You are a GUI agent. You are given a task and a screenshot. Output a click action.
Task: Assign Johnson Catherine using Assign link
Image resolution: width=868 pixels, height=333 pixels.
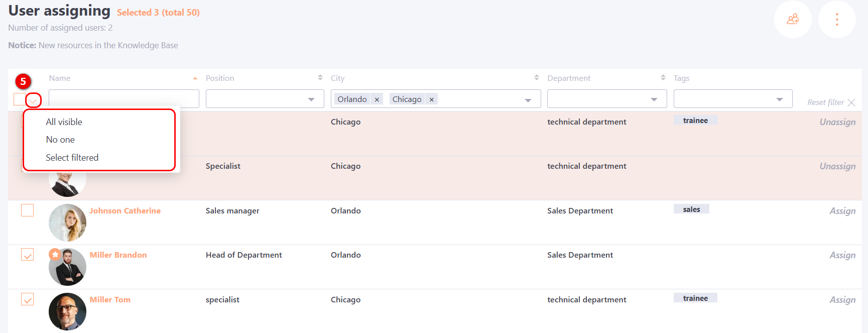tap(842, 211)
